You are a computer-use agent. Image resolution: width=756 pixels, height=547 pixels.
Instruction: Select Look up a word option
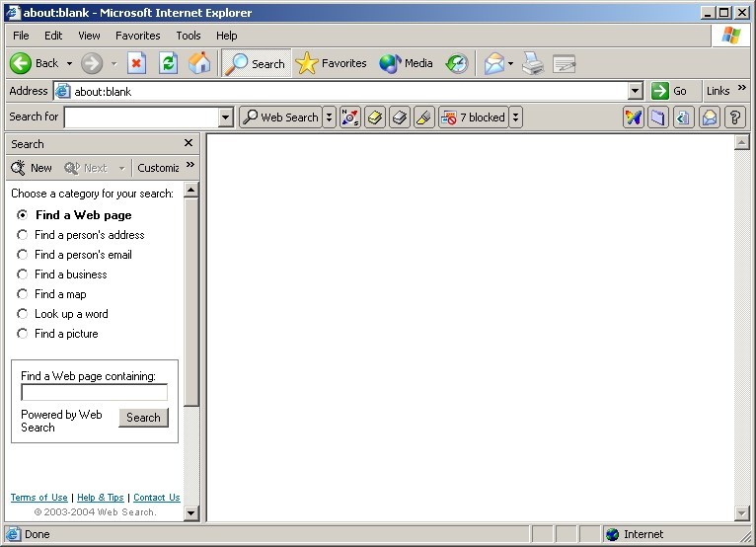(x=22, y=314)
